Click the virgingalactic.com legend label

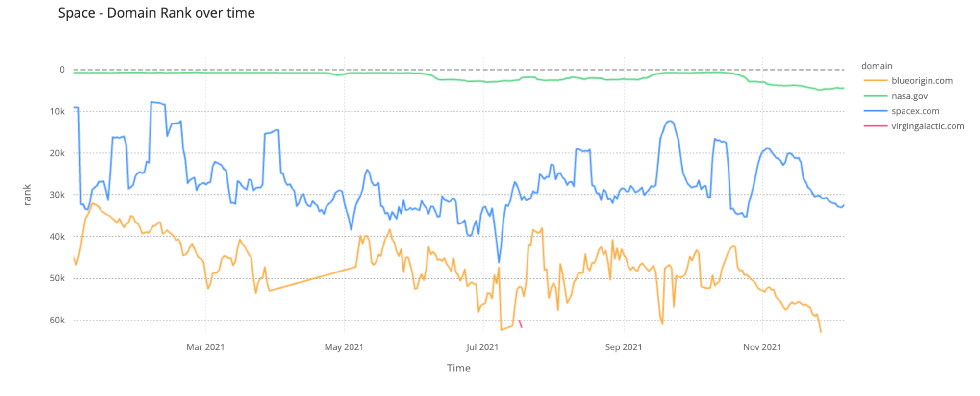[x=928, y=126]
